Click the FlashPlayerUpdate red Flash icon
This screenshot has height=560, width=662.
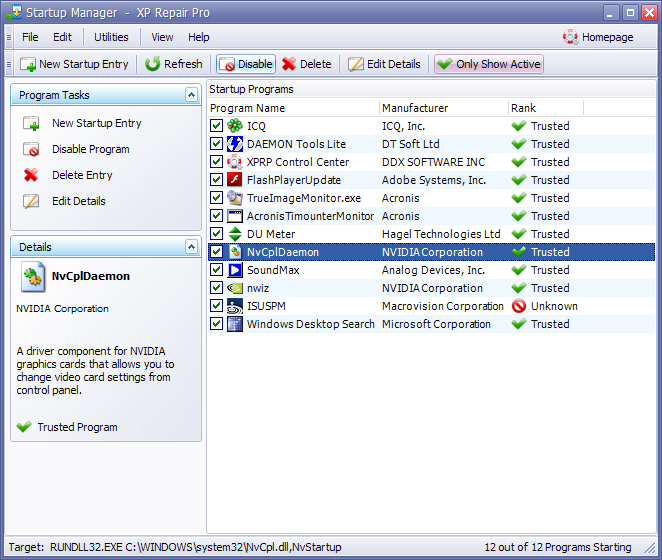235,180
